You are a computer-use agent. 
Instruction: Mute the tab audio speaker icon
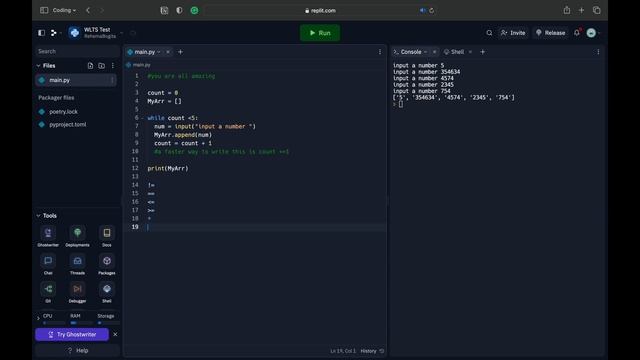422,11
